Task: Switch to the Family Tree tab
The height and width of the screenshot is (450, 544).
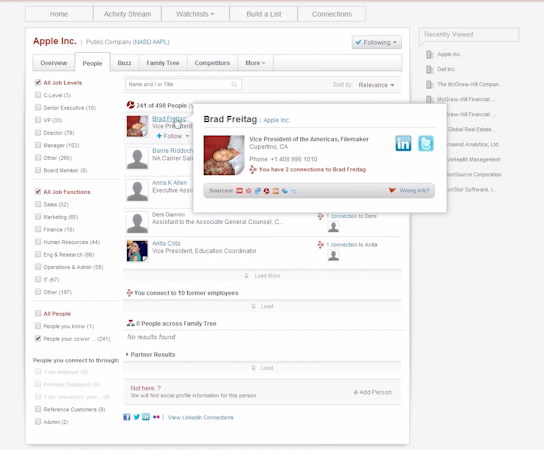Action: (163, 63)
